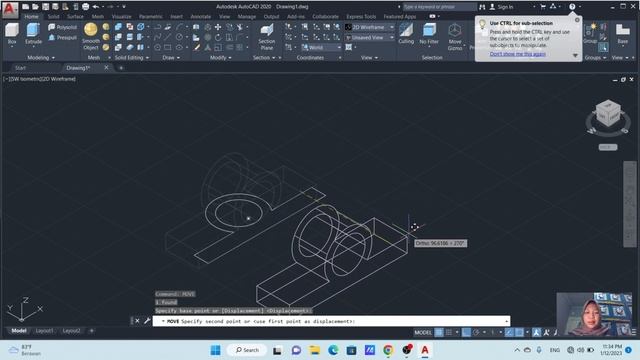Open the Express Tools ribbon tab

click(361, 16)
